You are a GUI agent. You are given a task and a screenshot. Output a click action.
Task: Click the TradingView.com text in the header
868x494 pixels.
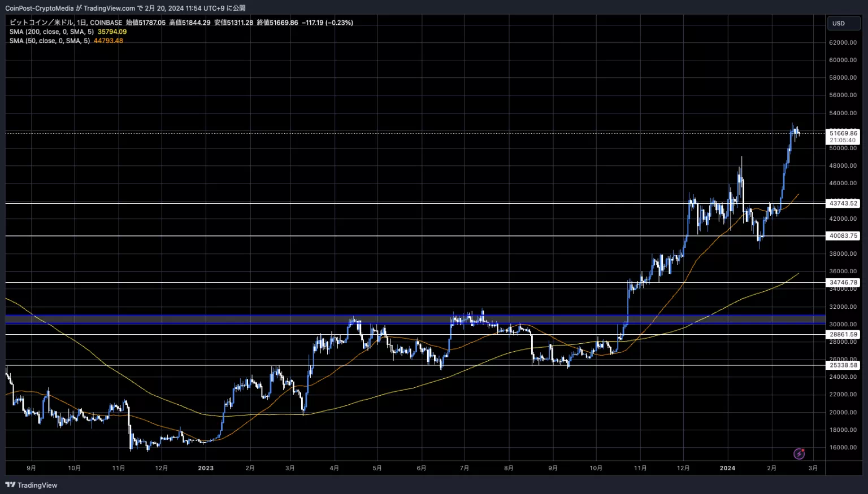[x=109, y=8]
